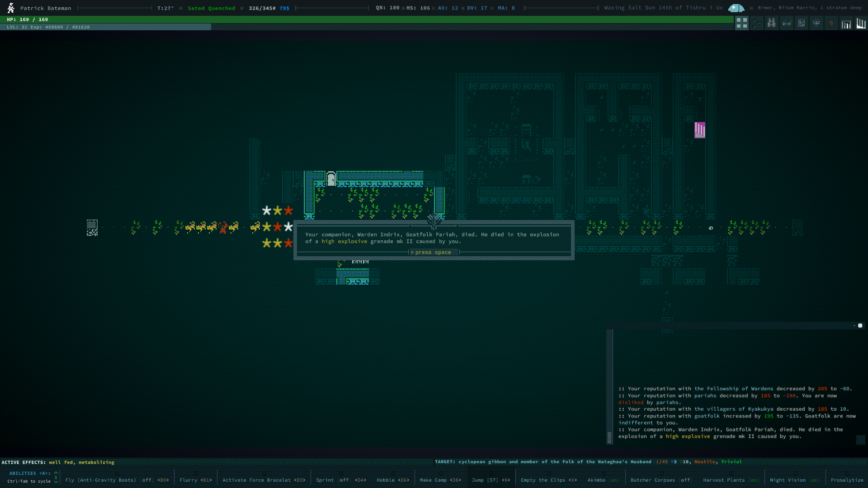This screenshot has width=868, height=488.
Task: Cycle abilities bar down with arrow
Action: coord(56,482)
